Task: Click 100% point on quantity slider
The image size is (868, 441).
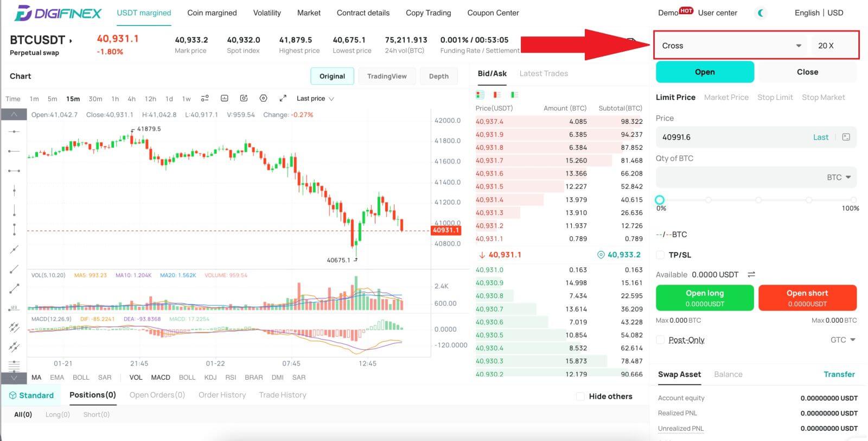Action: [x=853, y=200]
